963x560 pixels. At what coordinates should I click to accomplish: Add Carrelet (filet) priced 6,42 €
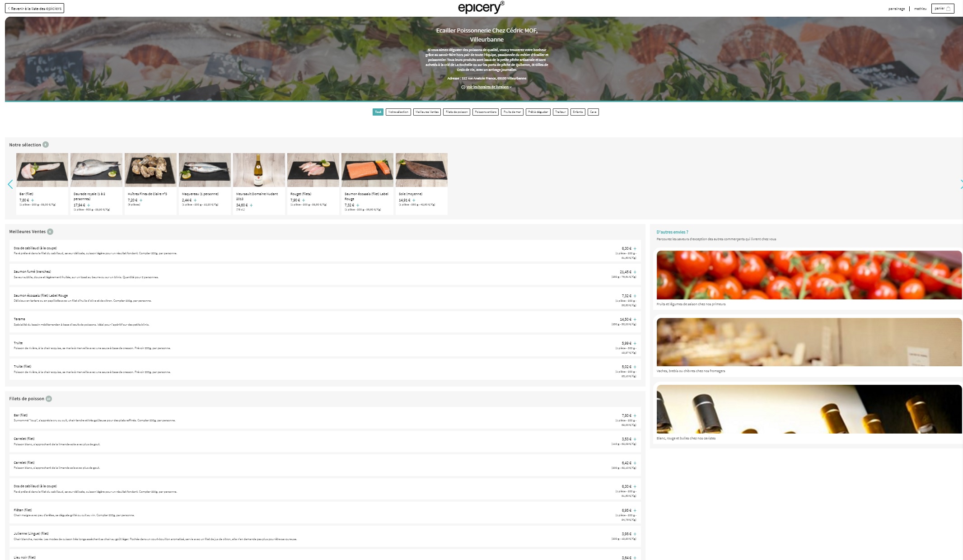tap(635, 463)
